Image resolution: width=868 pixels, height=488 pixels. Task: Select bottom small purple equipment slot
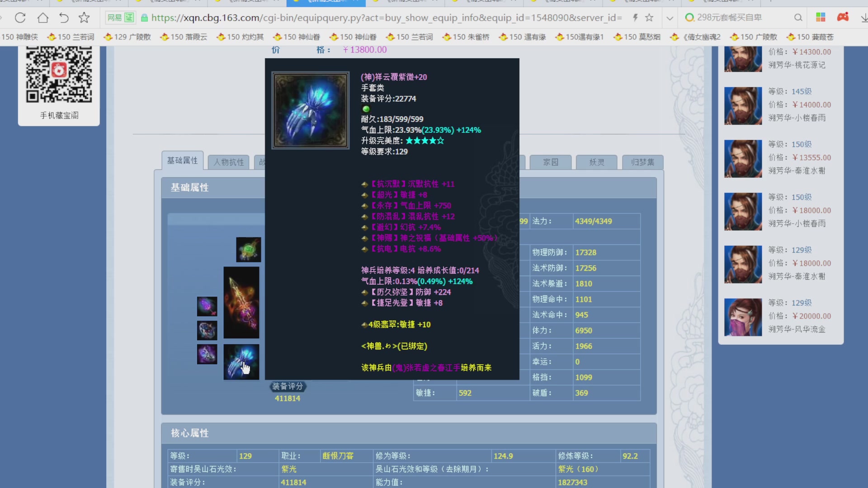[x=207, y=354]
